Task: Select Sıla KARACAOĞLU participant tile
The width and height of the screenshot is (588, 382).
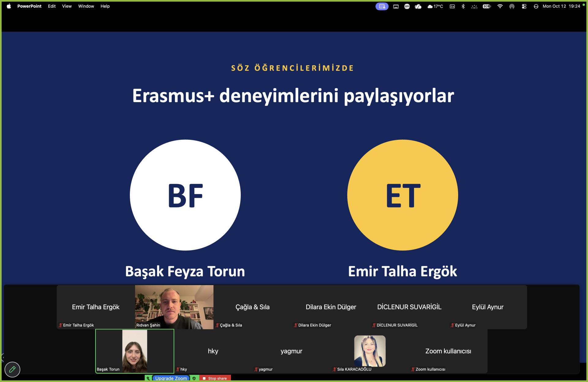Action: (x=370, y=351)
